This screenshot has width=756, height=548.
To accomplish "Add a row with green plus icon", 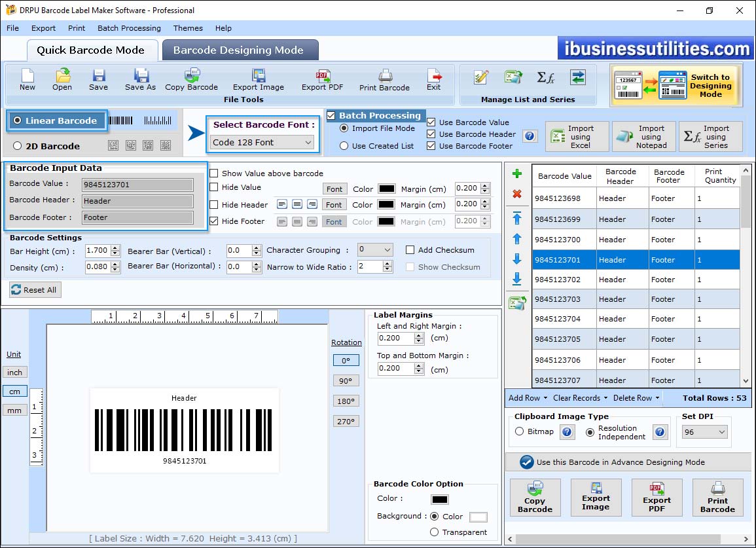I will [x=517, y=174].
